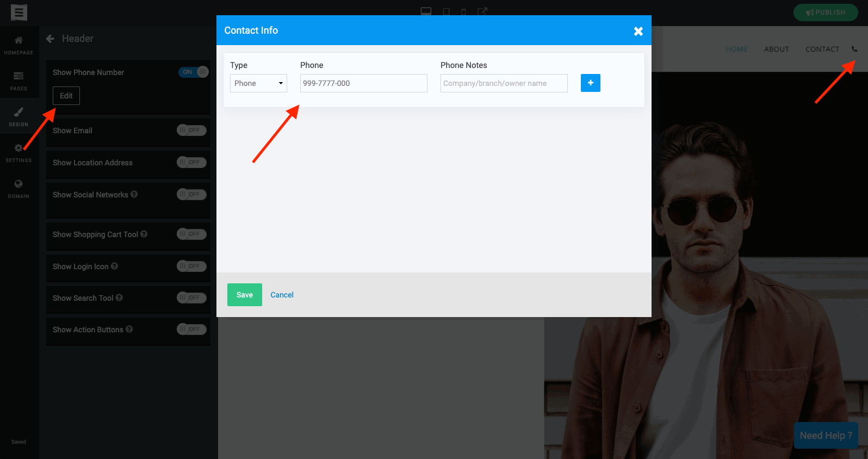Image resolution: width=868 pixels, height=459 pixels.
Task: Add another phone with plus button
Action: [591, 83]
